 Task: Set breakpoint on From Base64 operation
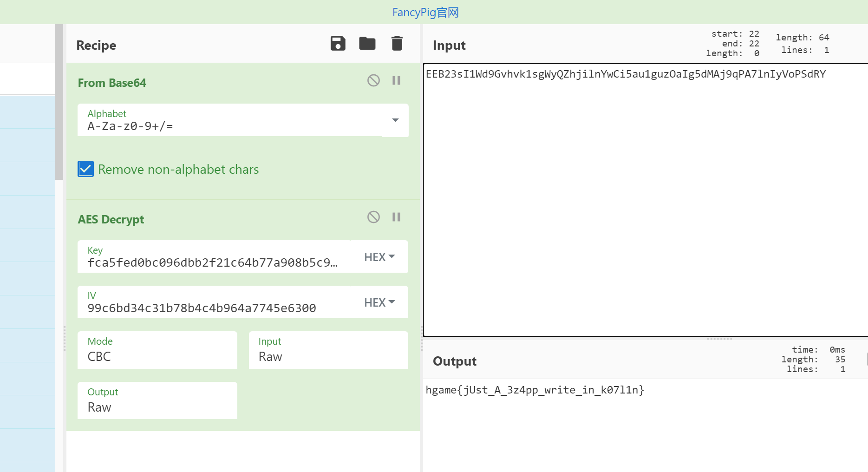(x=396, y=80)
